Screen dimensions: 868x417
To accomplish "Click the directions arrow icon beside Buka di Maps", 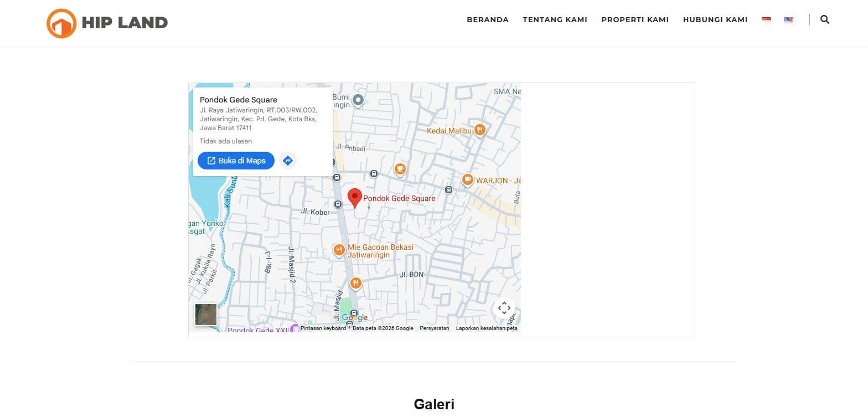I will [x=288, y=161].
